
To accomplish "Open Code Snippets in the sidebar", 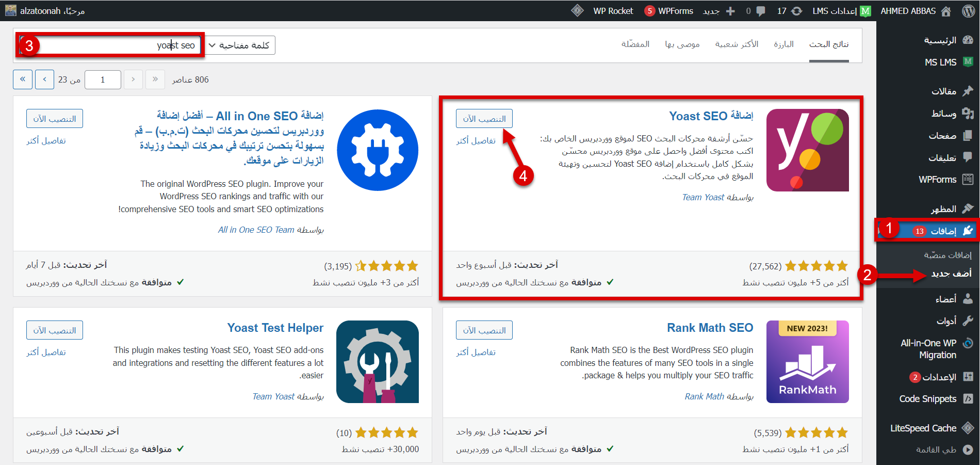I will tap(936, 399).
